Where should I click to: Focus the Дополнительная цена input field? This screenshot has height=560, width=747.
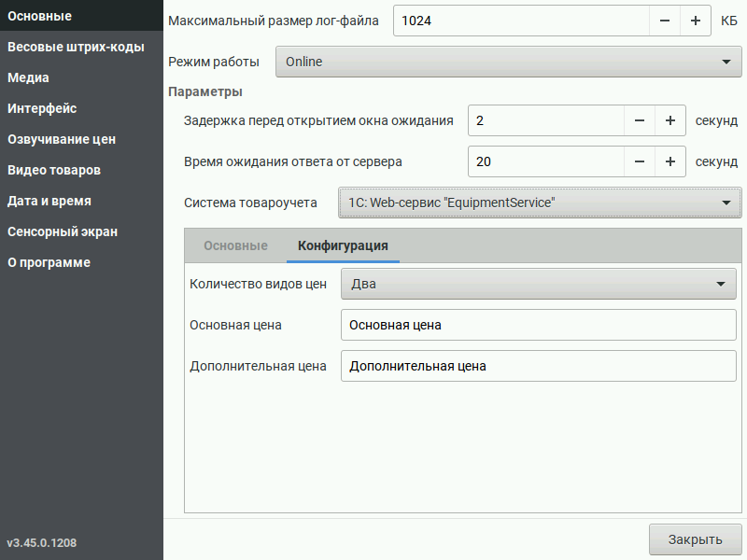[539, 366]
